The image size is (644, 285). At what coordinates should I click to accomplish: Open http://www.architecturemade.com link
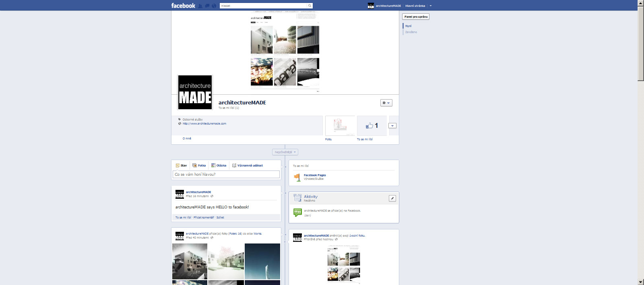pos(204,124)
